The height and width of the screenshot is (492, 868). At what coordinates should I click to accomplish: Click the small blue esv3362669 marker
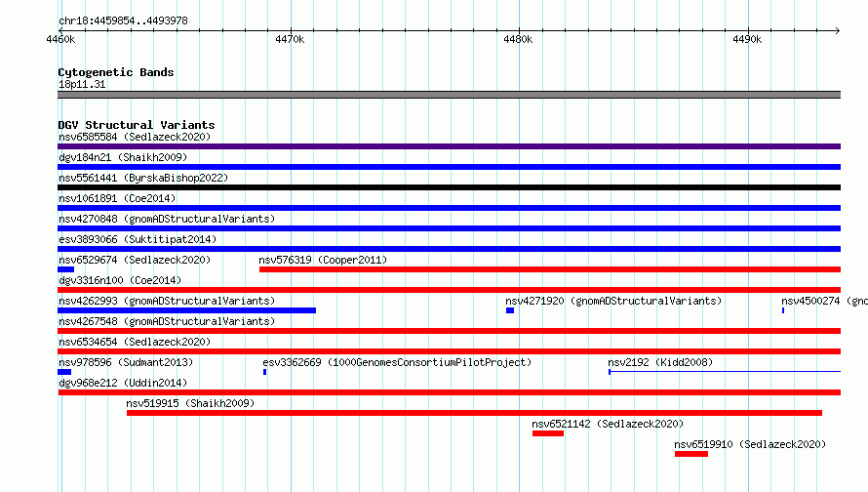(x=264, y=372)
